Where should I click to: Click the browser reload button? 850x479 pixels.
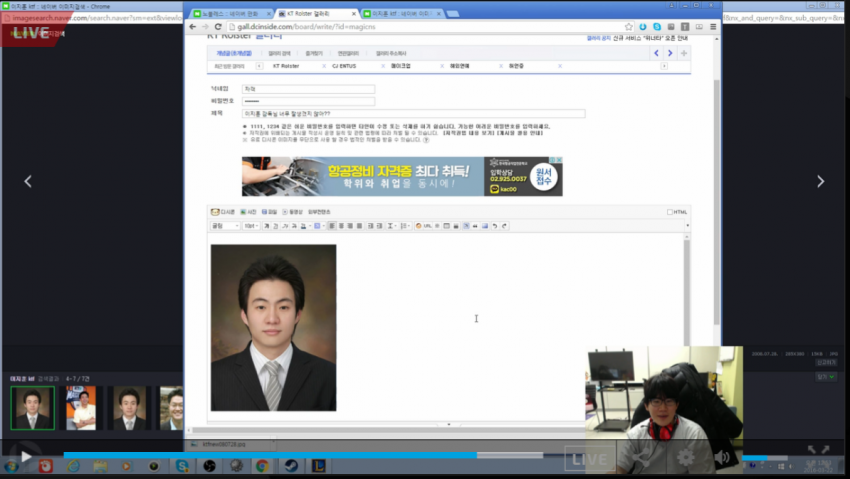[218, 27]
